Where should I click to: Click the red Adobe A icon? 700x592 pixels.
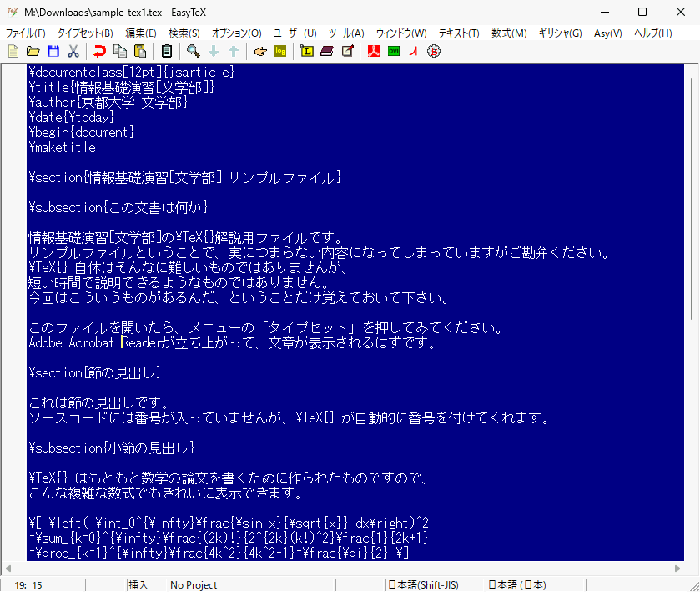tap(414, 52)
